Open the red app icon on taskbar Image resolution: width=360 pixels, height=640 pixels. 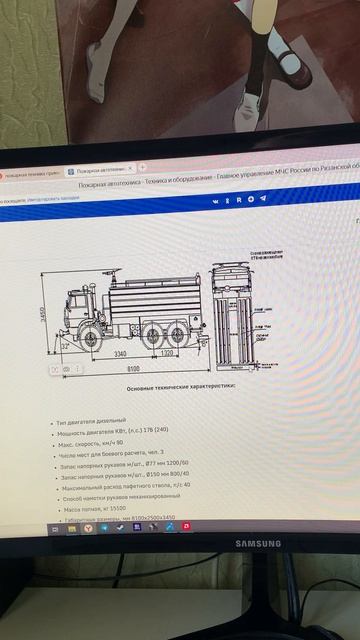pyautogui.click(x=186, y=526)
